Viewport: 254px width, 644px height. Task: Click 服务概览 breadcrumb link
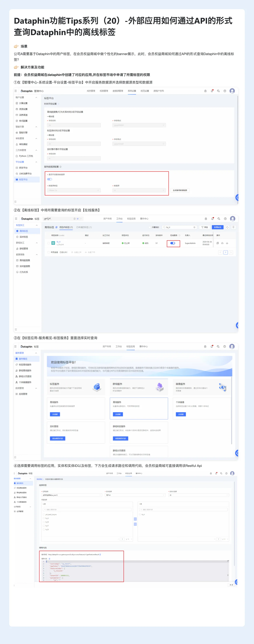tap(40, 479)
